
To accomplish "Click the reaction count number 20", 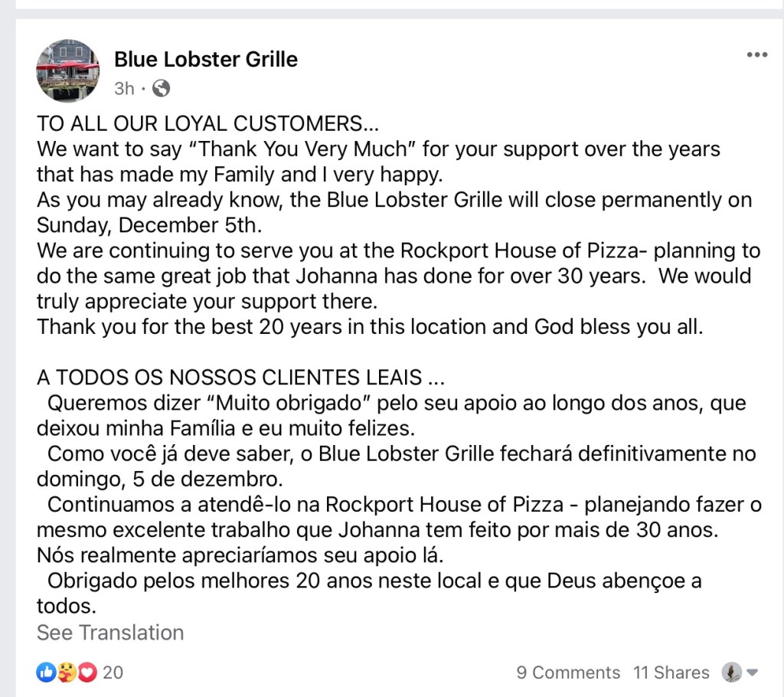I will tap(113, 672).
